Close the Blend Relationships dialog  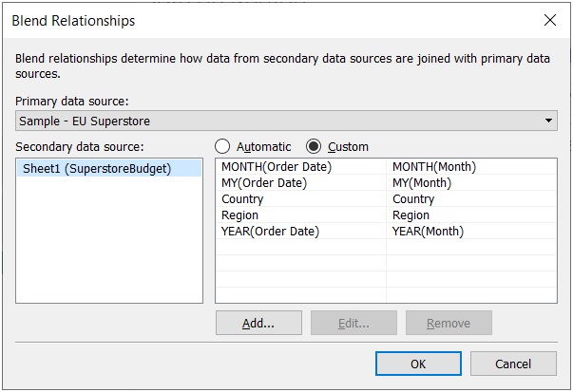click(549, 21)
